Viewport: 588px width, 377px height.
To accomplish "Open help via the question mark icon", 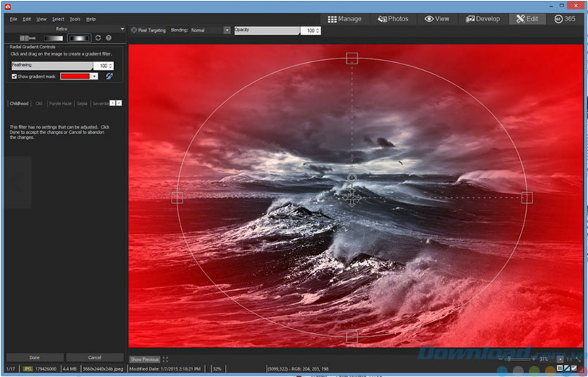I will (108, 37).
